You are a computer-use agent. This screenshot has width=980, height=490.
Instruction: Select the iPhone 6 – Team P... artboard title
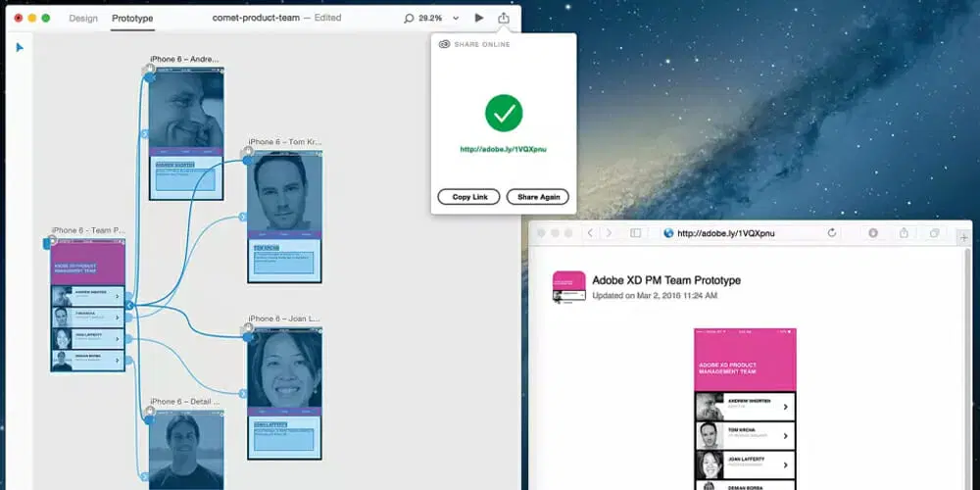point(88,230)
